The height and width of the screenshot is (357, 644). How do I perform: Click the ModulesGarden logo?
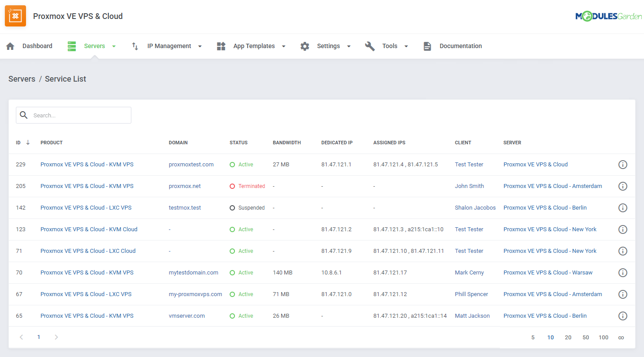(x=608, y=15)
